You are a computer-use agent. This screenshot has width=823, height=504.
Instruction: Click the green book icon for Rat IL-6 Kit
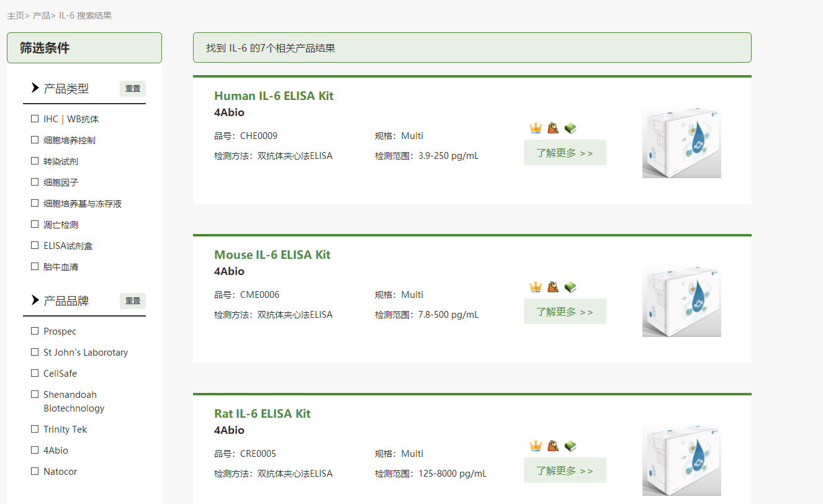(570, 446)
